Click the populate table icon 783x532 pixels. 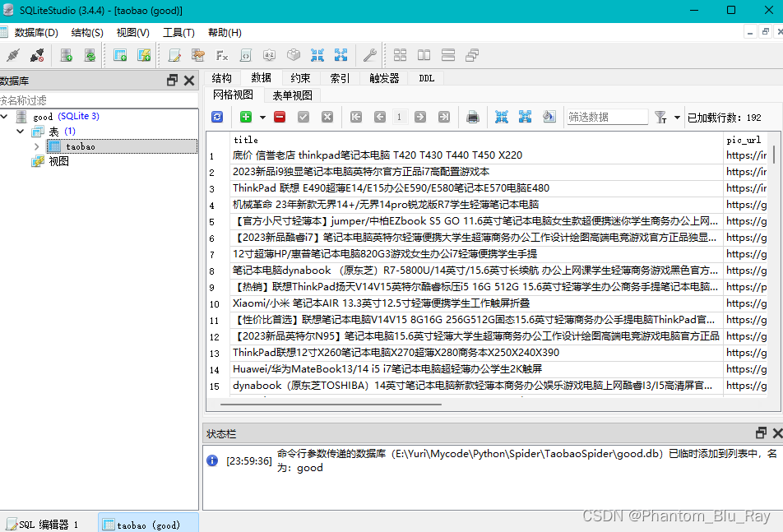(x=549, y=117)
